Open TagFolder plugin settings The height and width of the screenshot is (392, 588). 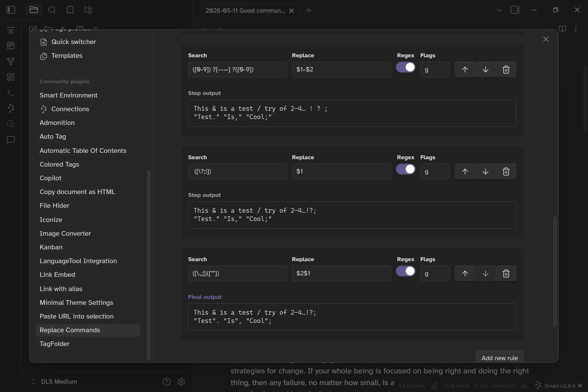tap(88, 344)
